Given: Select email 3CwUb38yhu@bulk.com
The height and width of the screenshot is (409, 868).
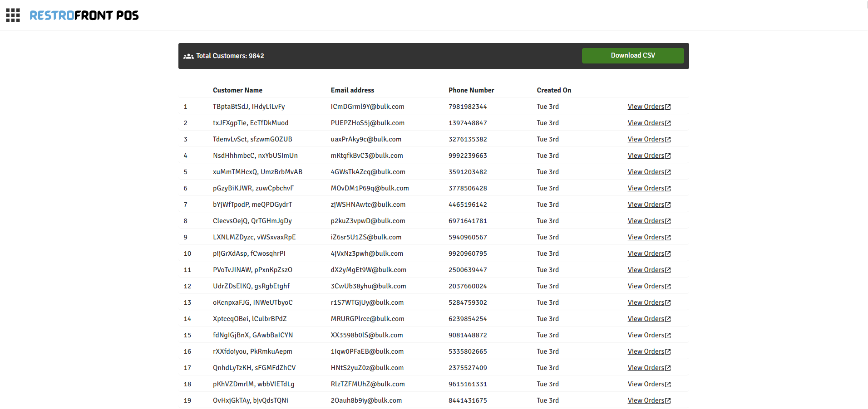Looking at the screenshot, I should click(369, 286).
